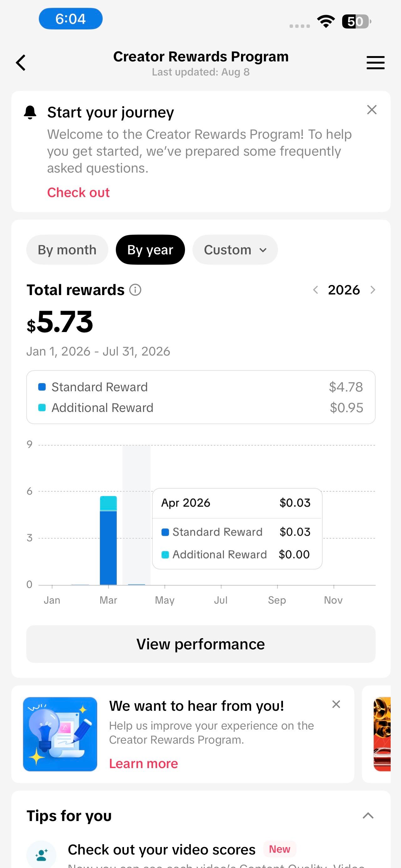The image size is (401, 868).
Task: Tap the View performance button
Action: (x=201, y=644)
